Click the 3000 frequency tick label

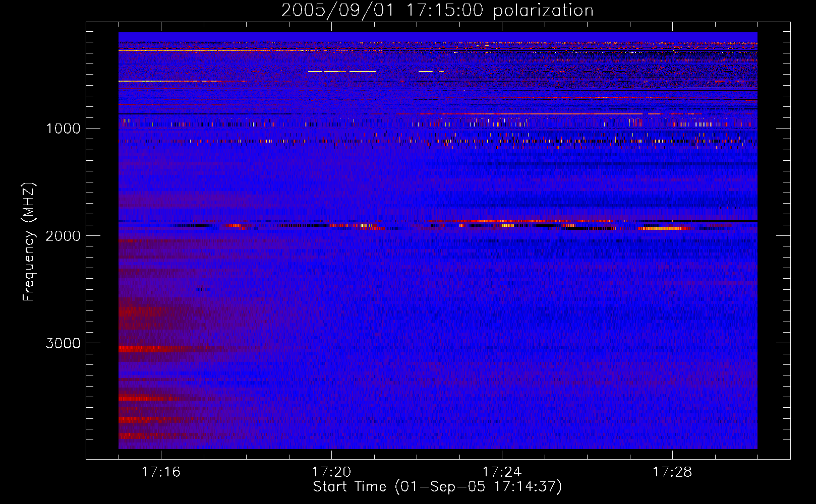pyautogui.click(x=63, y=343)
